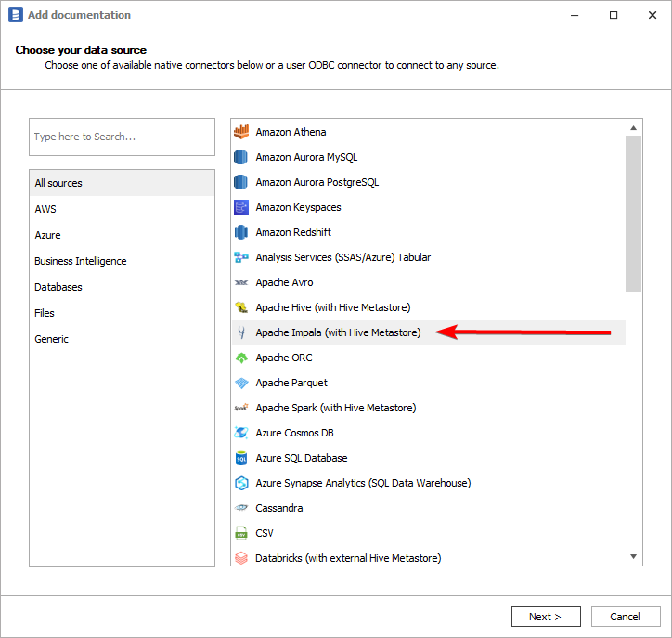Viewport: 672px width, 638px height.
Task: Choose the Apache ORC icon
Action: [241, 358]
